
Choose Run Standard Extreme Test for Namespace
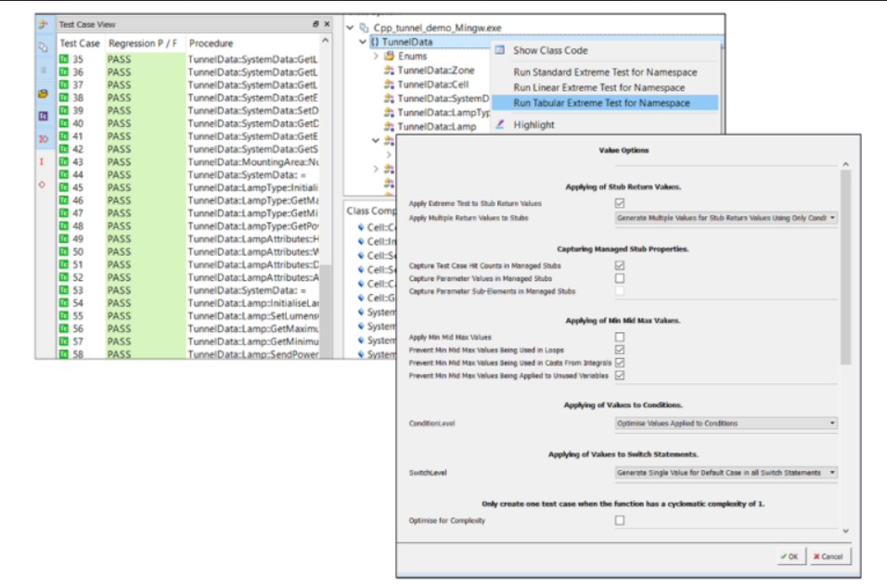coord(605,72)
